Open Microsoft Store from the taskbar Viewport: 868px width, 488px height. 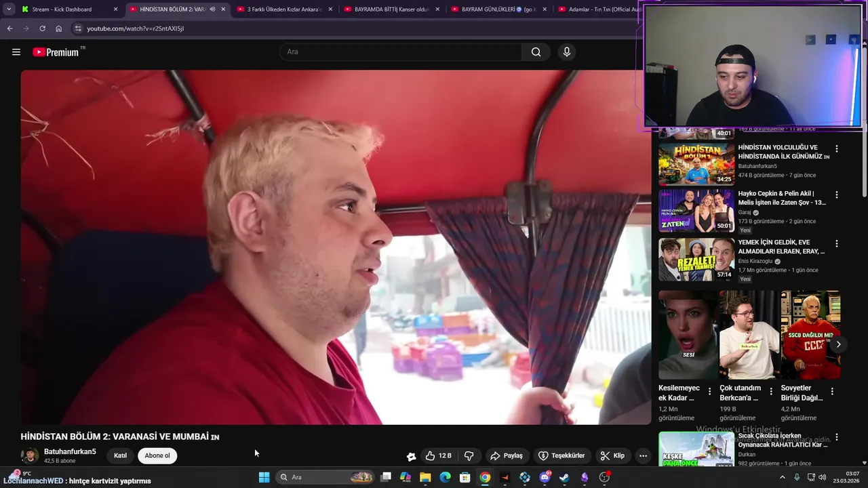click(465, 477)
